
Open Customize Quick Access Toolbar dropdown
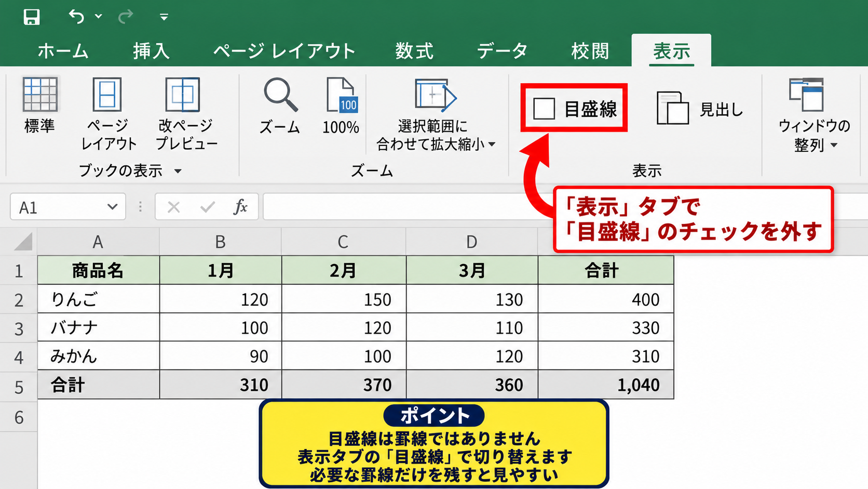point(164,18)
